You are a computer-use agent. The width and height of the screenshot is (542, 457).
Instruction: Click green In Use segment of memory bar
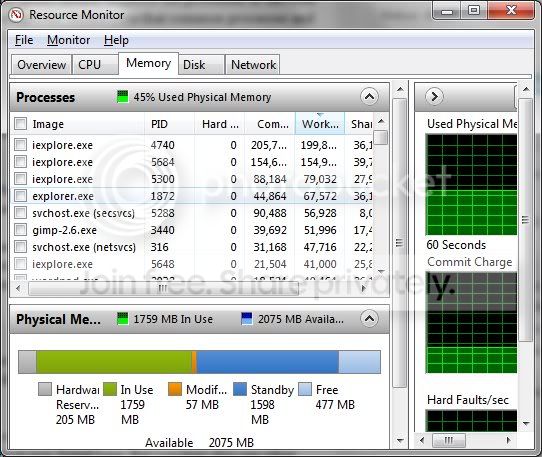tap(114, 362)
